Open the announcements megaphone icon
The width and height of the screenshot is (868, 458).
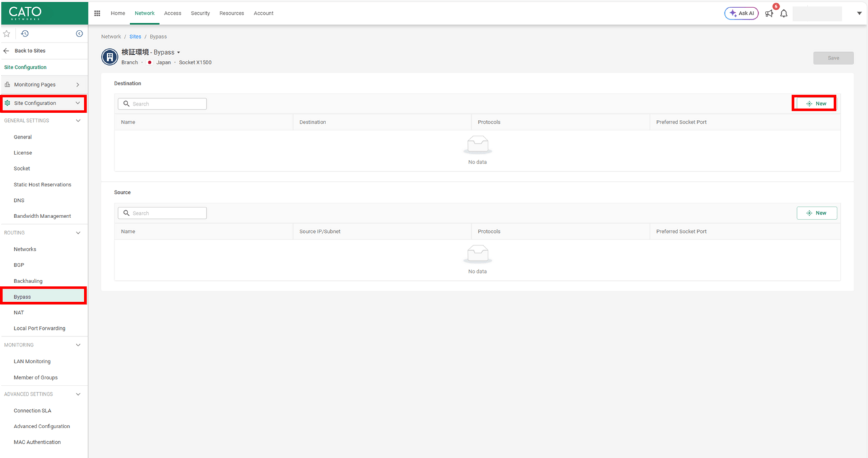tap(769, 14)
